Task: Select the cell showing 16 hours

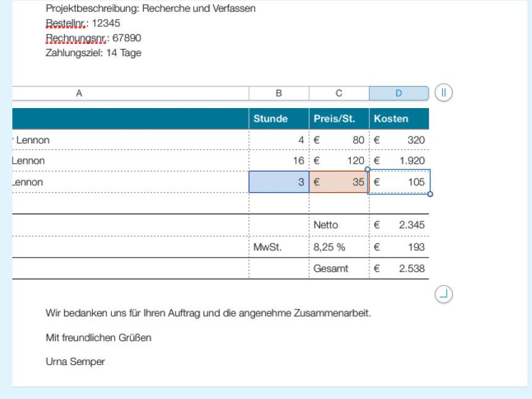Action: [x=279, y=161]
